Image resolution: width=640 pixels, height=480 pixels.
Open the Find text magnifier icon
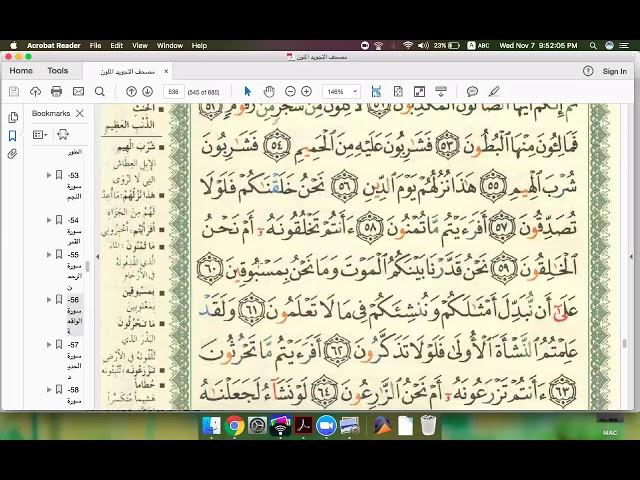pos(100,91)
